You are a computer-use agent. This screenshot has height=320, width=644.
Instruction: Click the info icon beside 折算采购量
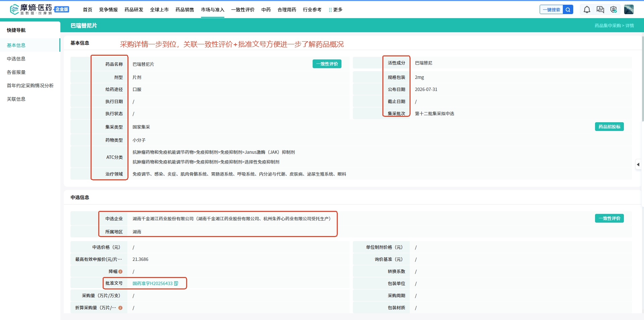(120, 308)
